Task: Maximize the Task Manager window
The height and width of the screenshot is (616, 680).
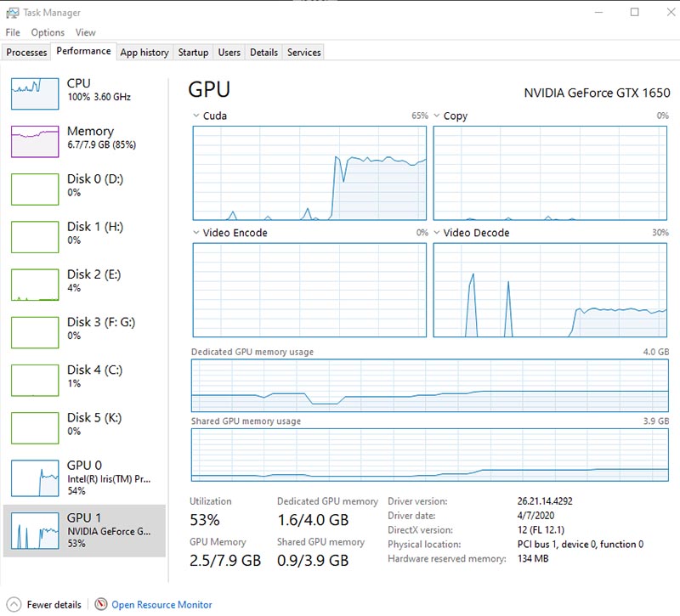Action: tap(634, 12)
